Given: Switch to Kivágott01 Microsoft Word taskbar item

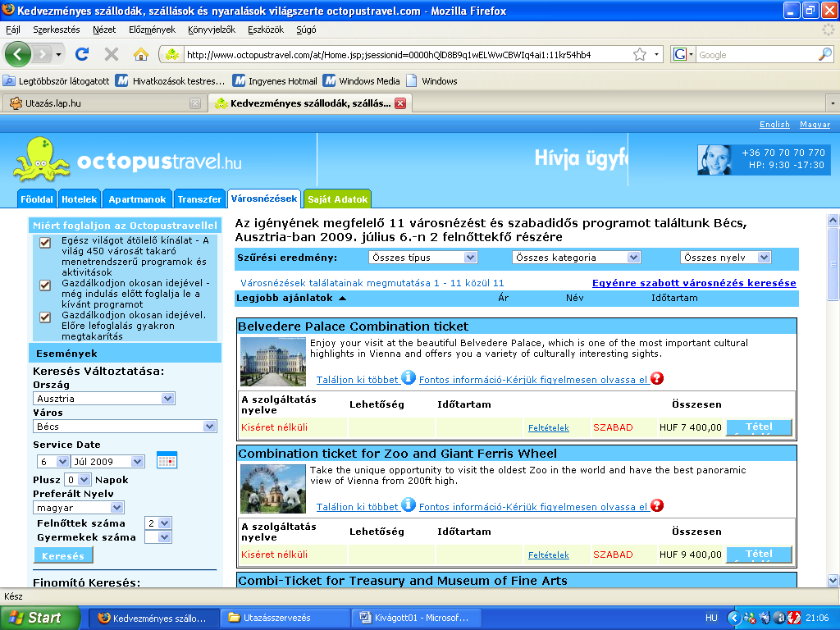Looking at the screenshot, I should pyautogui.click(x=416, y=618).
